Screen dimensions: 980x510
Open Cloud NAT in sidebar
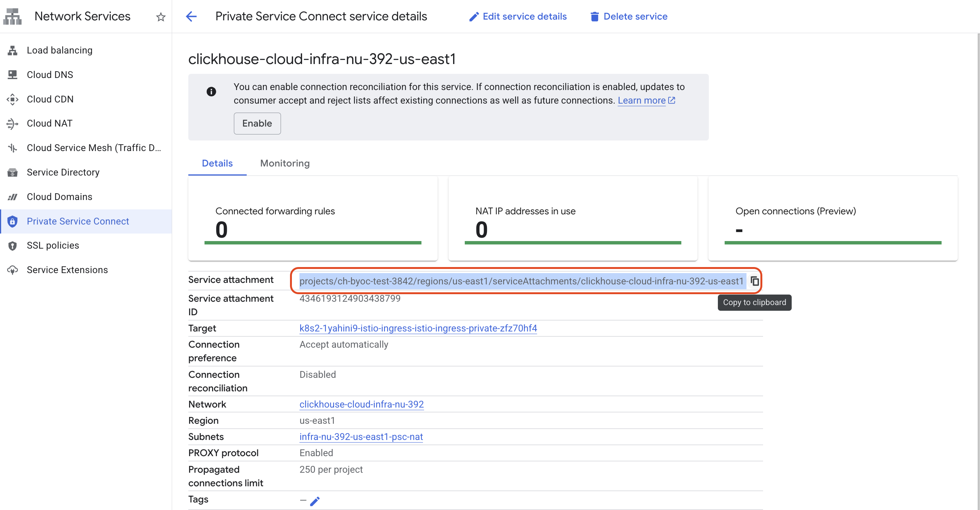pos(49,123)
